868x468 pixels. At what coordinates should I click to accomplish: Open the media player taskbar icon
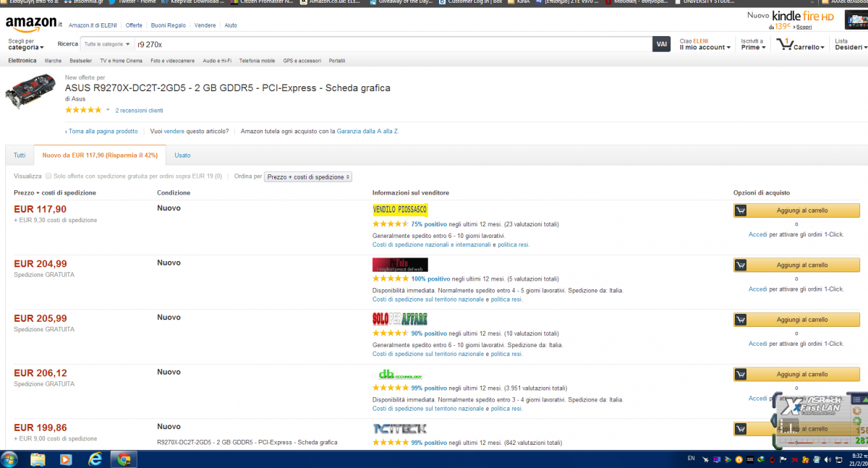pyautogui.click(x=65, y=459)
